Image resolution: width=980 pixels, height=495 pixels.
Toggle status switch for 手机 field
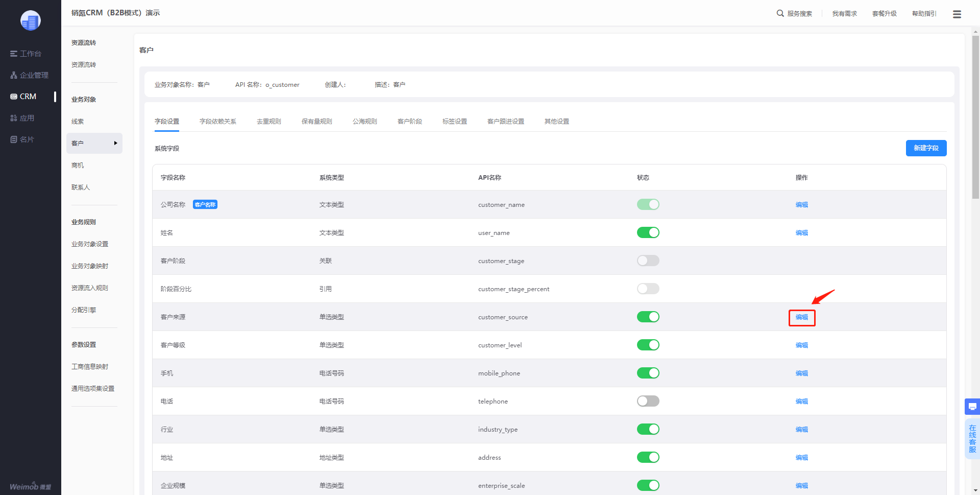[x=648, y=373]
